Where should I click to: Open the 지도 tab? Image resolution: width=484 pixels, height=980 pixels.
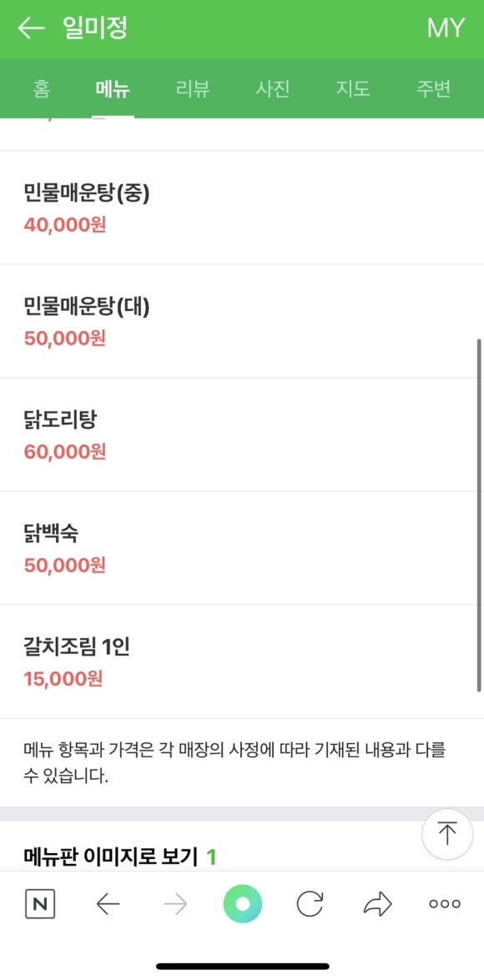point(353,88)
